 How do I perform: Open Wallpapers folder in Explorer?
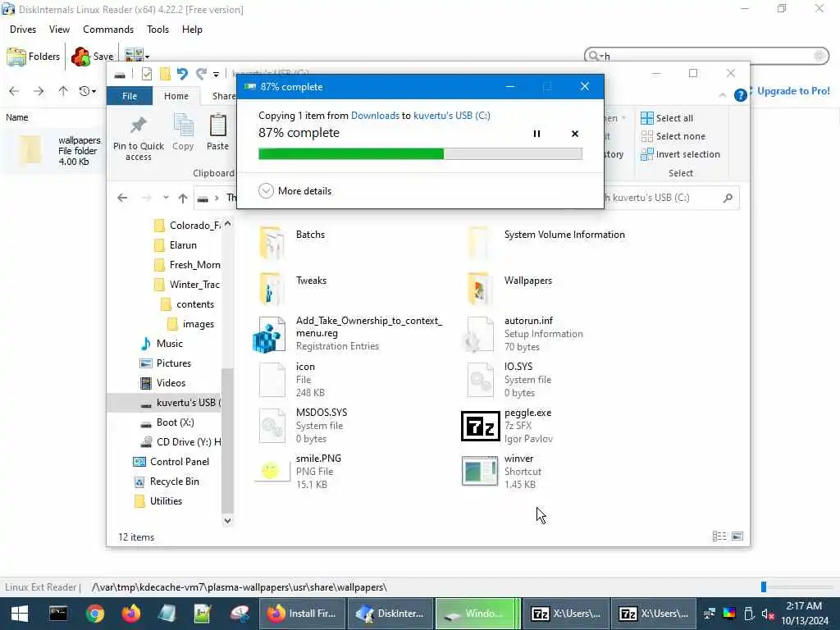coord(509,288)
